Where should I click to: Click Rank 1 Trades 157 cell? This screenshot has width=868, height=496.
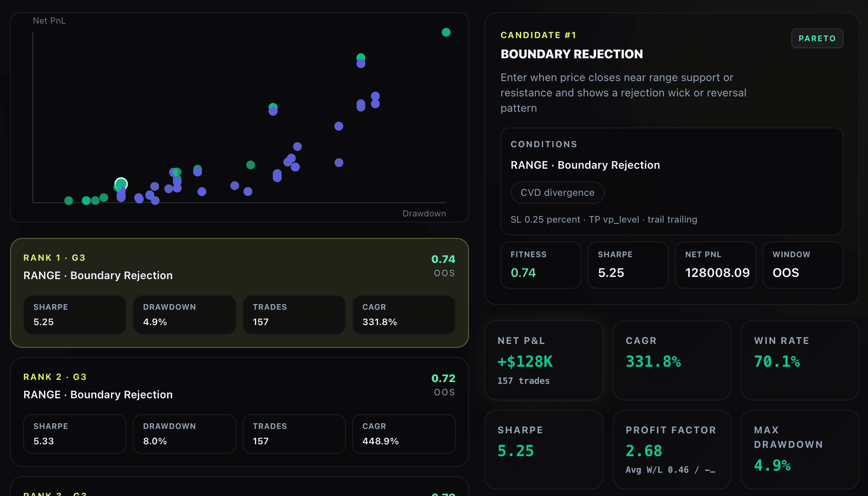click(294, 315)
